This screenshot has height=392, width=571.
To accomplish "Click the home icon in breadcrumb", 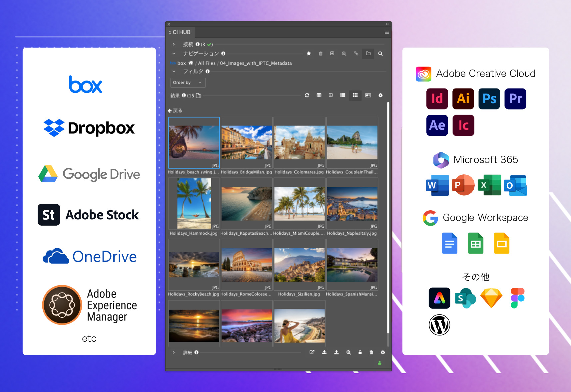I will coord(191,63).
